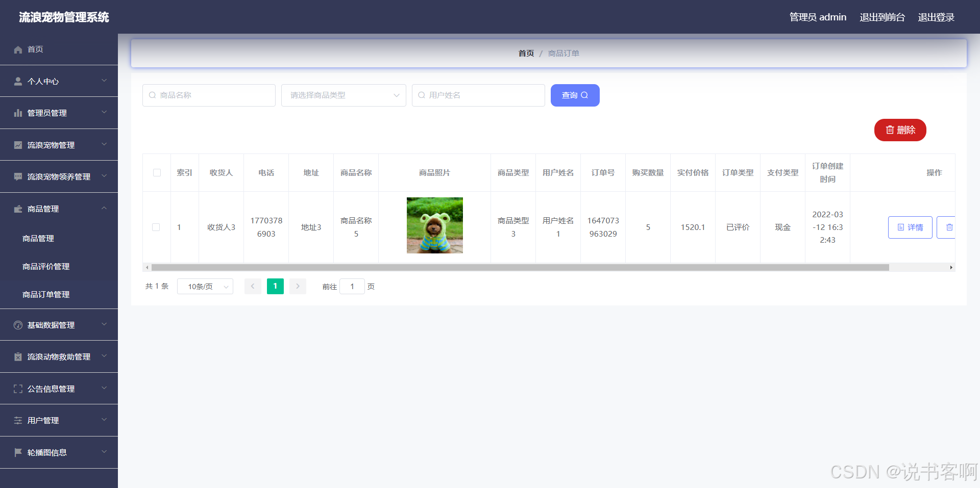Screen dimensions: 980x488
Task: Click the horizontal table scrollbar thumb
Action: coord(520,267)
